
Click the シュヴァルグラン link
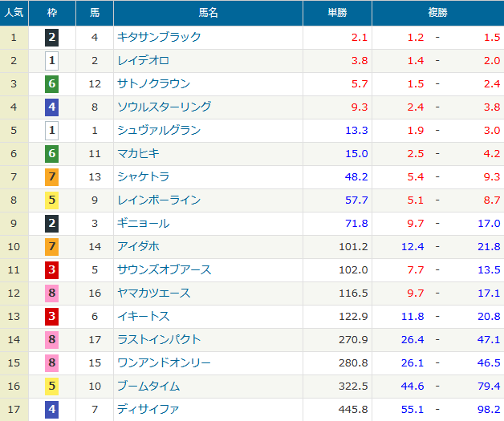coord(158,130)
